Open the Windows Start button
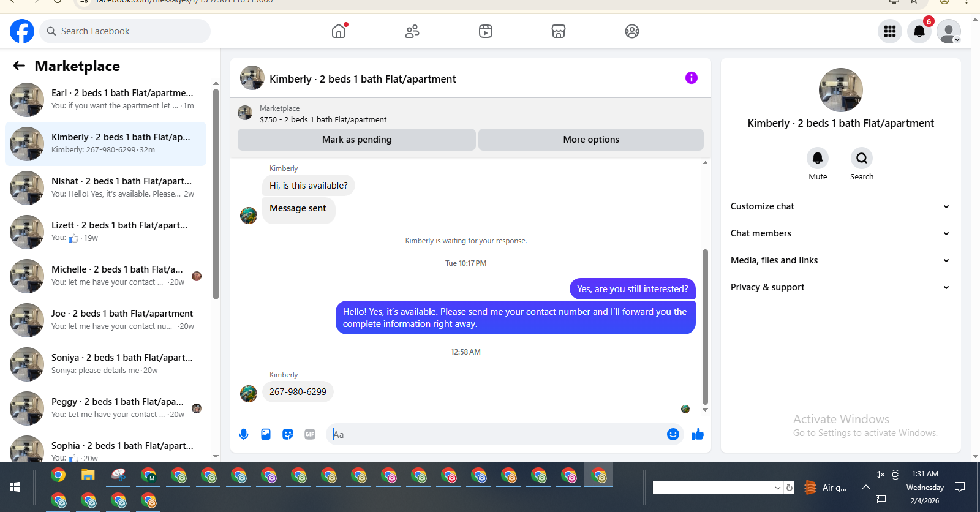Screen dimensions: 980x512 (15, 487)
